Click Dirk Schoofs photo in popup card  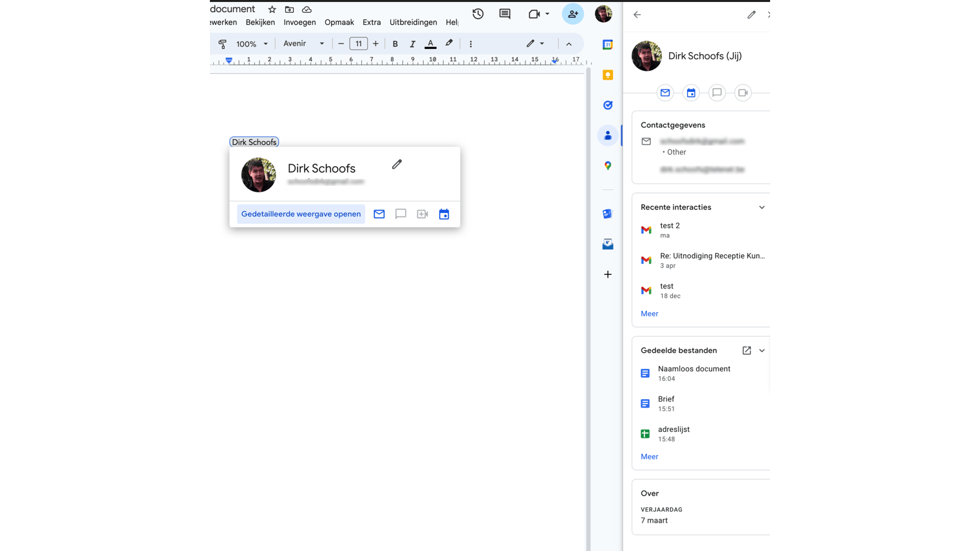coord(259,174)
